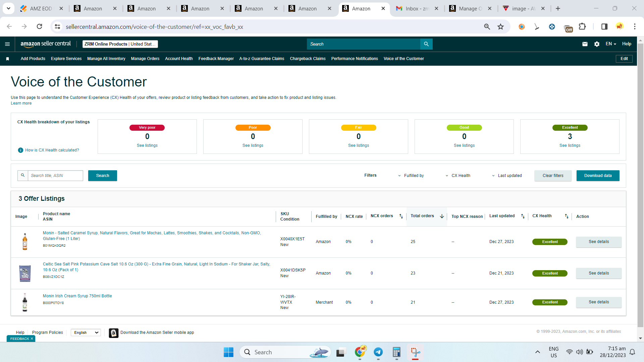Click Download data
Screen dimensions: 644x362
(598, 176)
